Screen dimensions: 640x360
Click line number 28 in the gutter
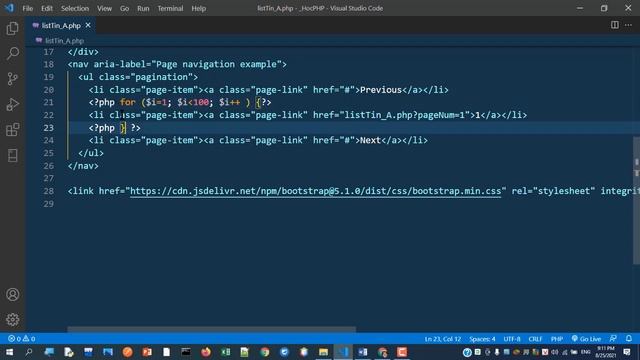point(48,191)
